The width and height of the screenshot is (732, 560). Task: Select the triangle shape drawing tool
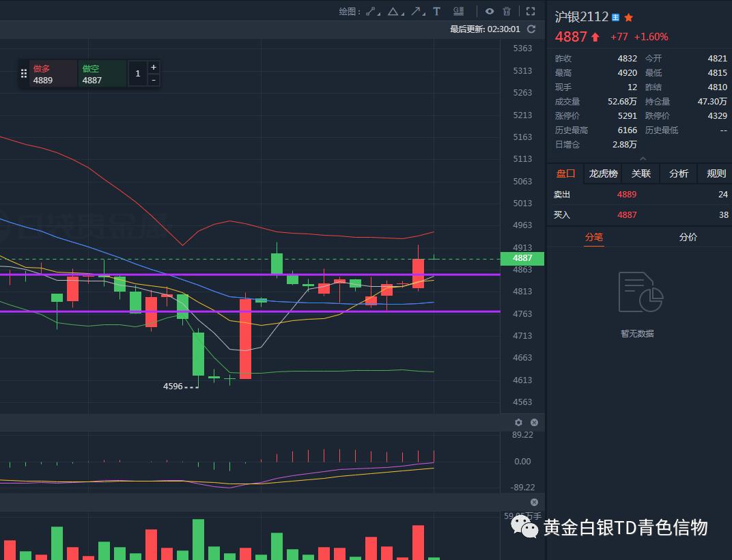pyautogui.click(x=393, y=11)
